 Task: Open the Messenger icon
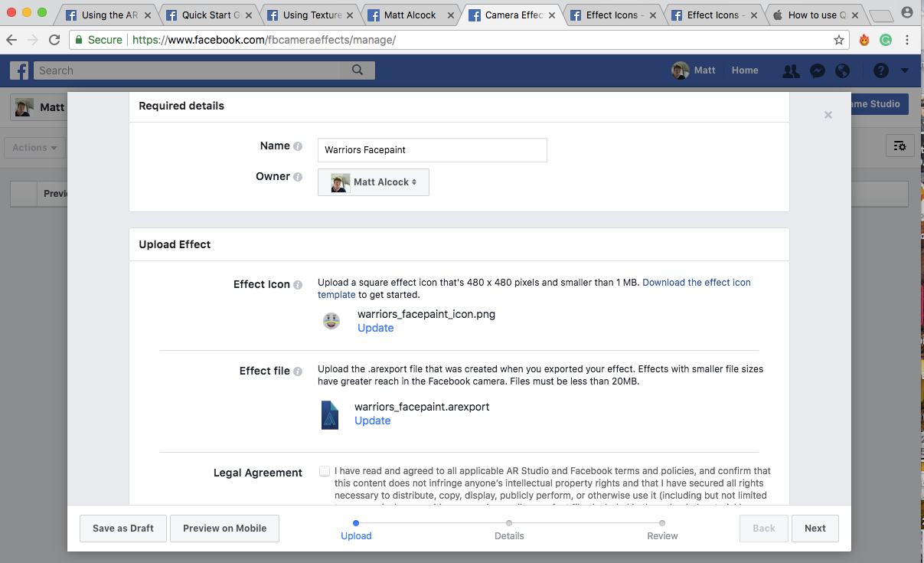coord(817,70)
